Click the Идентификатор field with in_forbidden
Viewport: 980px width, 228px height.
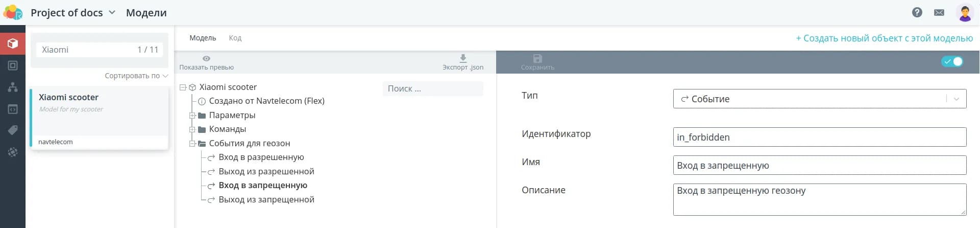tap(819, 137)
